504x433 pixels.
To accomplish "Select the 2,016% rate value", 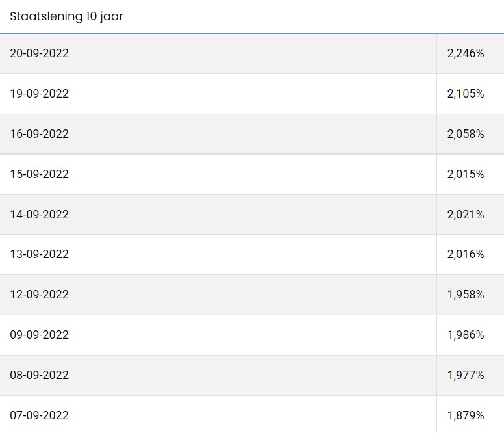I will click(x=466, y=254).
